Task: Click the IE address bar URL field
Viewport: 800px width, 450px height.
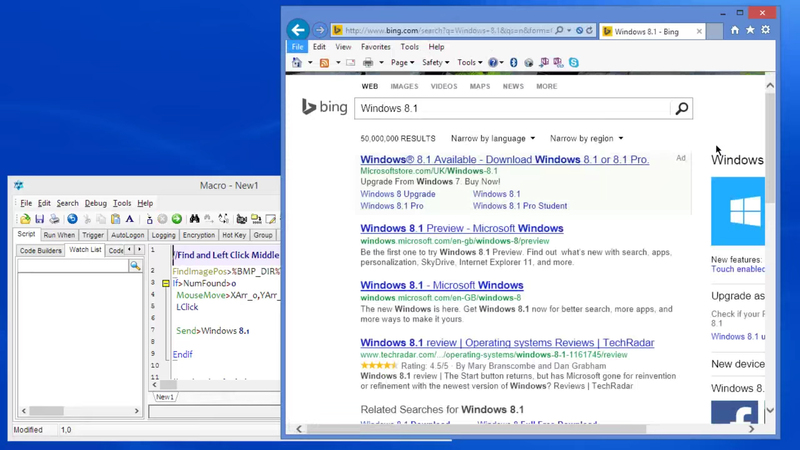Action: click(448, 31)
